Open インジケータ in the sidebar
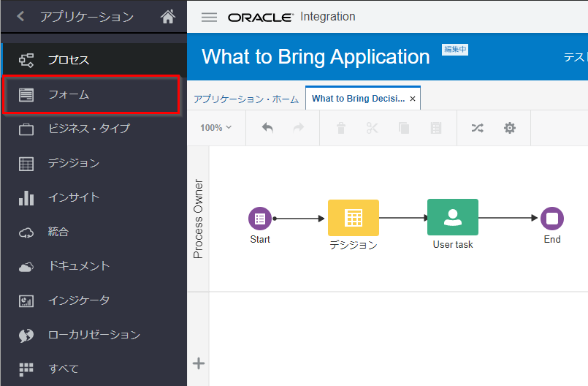588x386 pixels. [x=78, y=300]
